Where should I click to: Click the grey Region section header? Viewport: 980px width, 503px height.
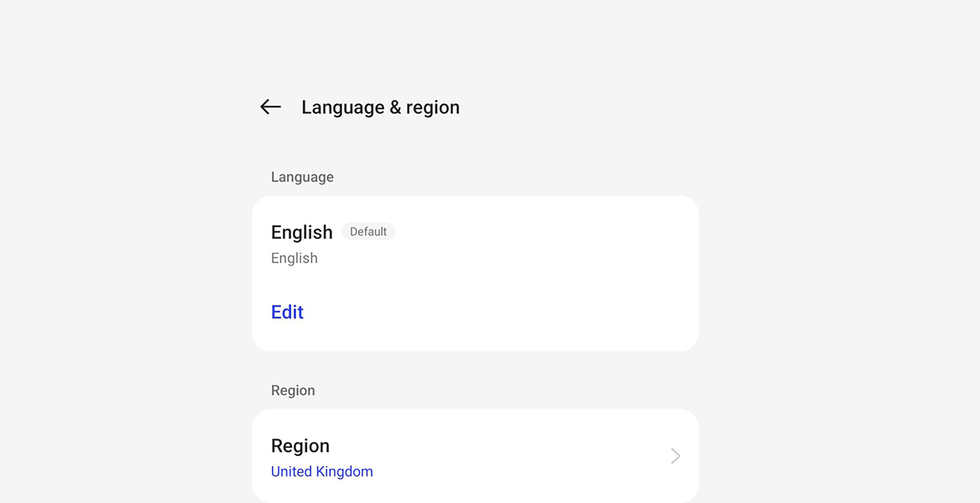coord(293,391)
